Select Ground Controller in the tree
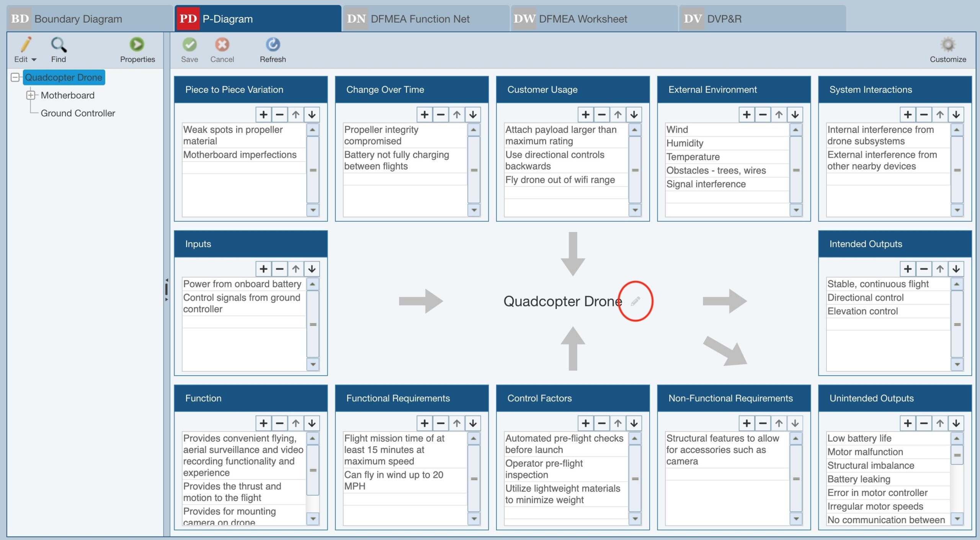Screen dimensions: 980x540 (78, 113)
